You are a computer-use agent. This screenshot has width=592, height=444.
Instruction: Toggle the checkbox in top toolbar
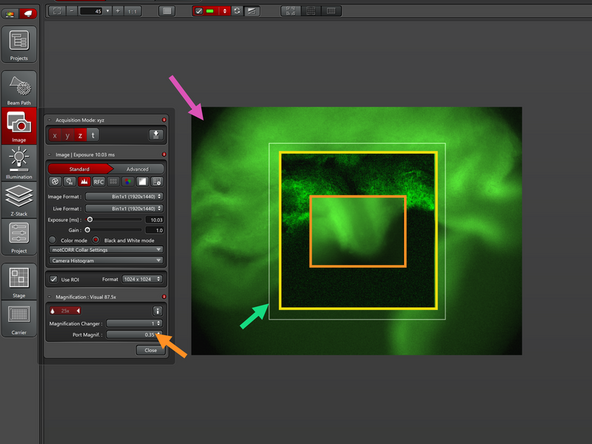pyautogui.click(x=198, y=11)
